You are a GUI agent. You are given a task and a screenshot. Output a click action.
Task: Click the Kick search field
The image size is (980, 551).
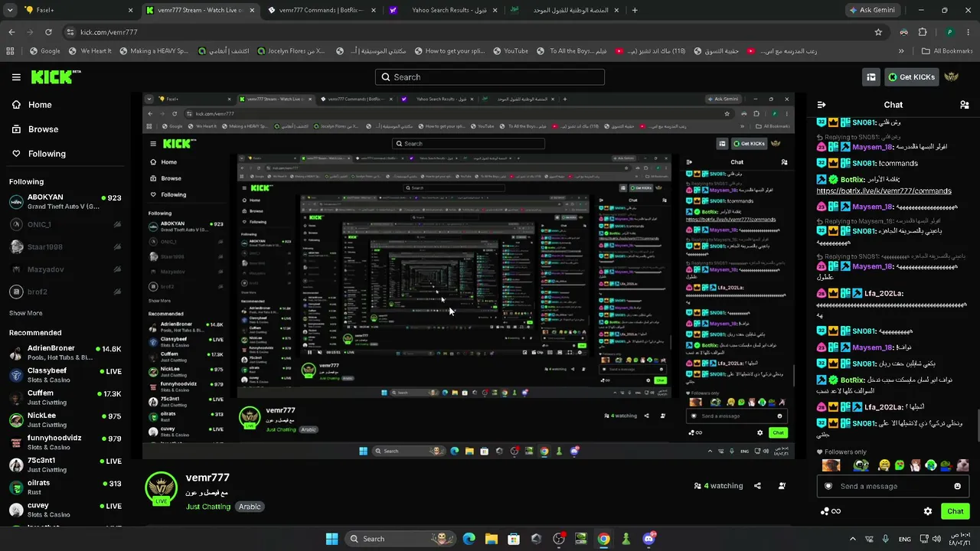(490, 77)
